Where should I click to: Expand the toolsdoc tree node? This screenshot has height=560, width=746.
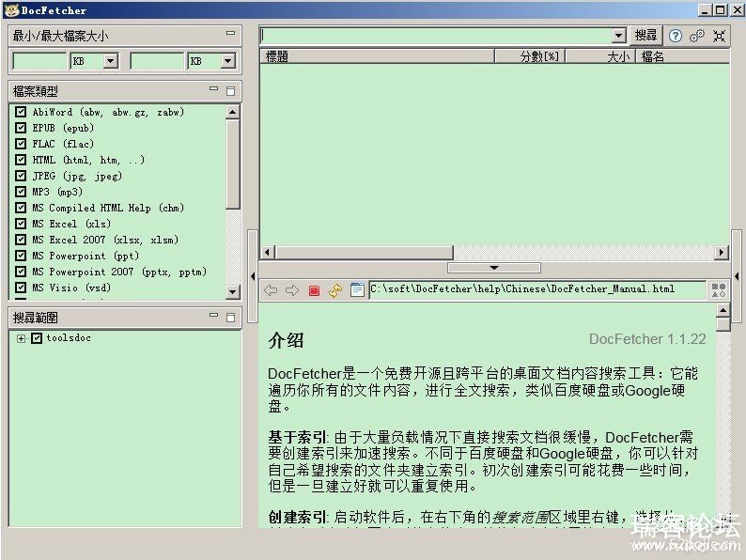tap(21, 338)
